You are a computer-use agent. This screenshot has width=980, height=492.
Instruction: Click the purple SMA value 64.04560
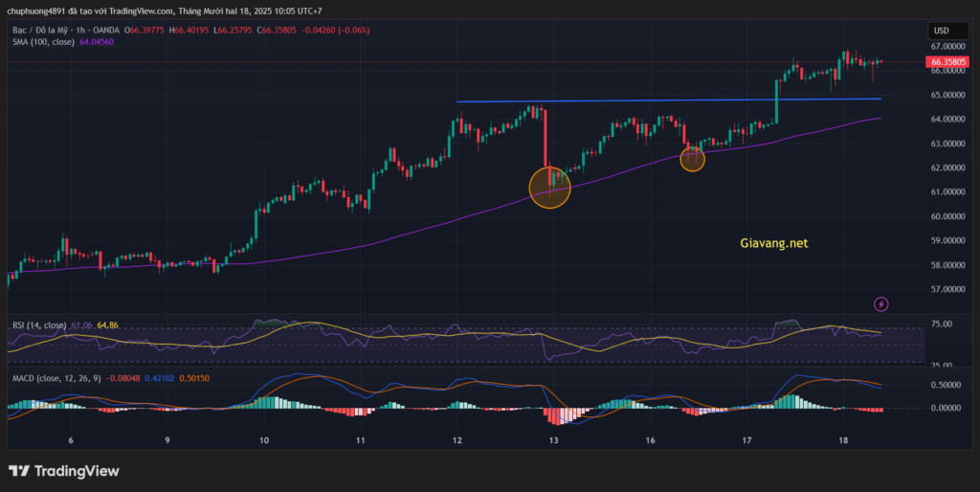coord(94,42)
